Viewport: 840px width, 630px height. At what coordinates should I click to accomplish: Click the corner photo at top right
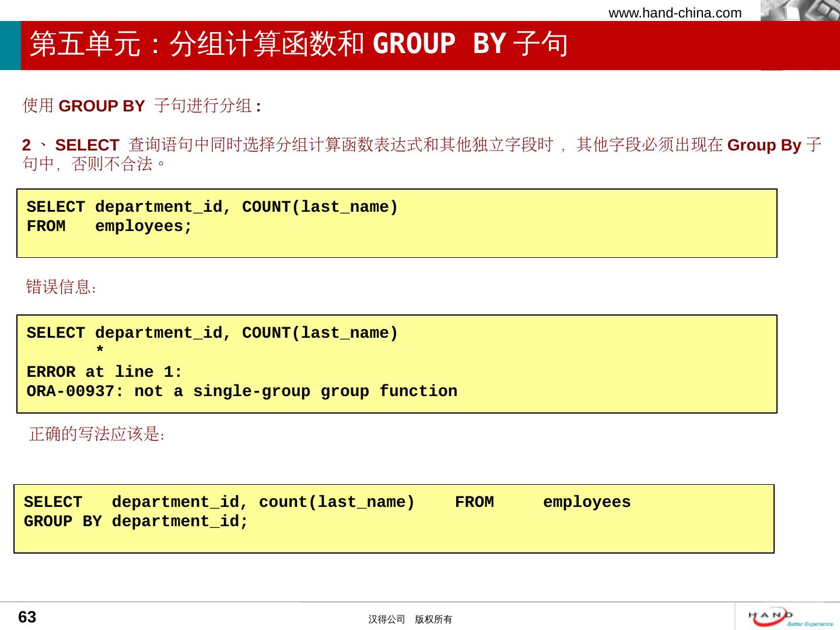coord(800,10)
